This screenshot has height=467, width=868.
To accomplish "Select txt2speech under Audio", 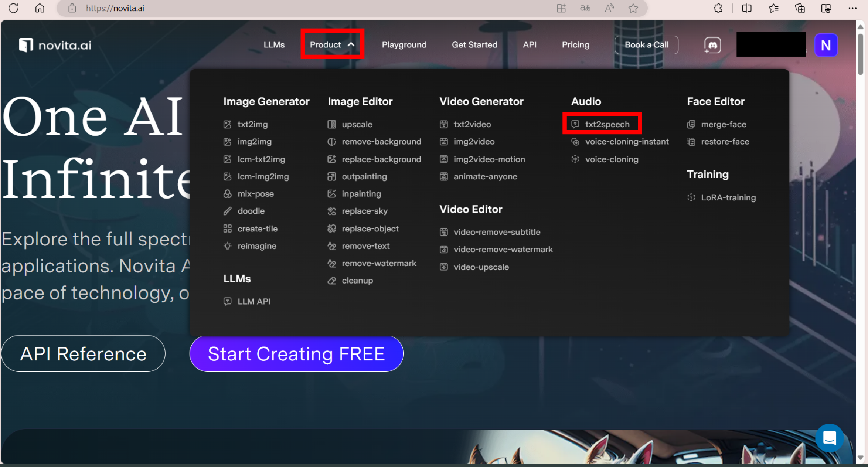I will (607, 124).
